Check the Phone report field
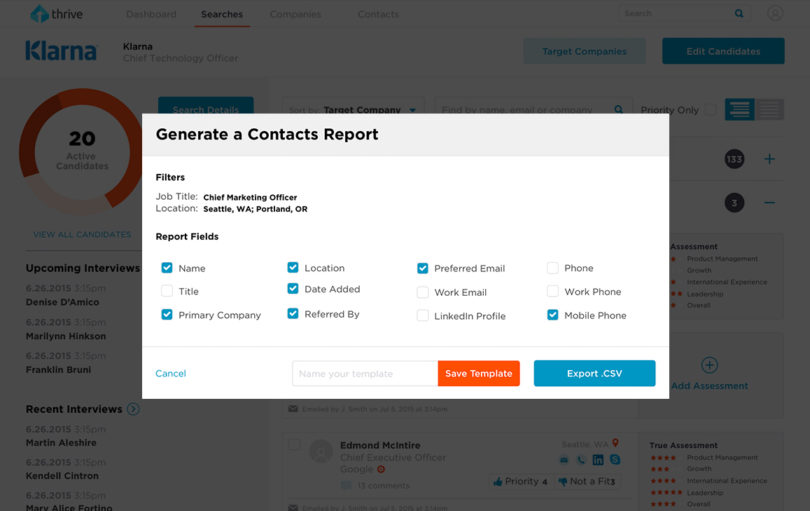810x511 pixels. click(x=553, y=268)
